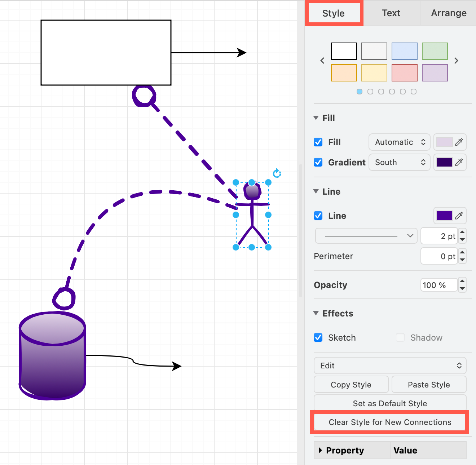Click the line width 2 pt field
Viewport: 476px width, 465px height.
[439, 236]
